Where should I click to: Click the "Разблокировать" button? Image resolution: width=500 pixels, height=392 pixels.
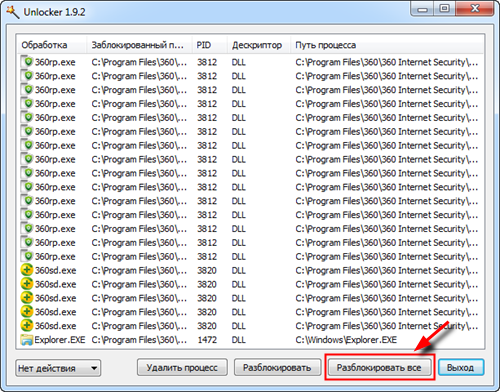pos(277,368)
